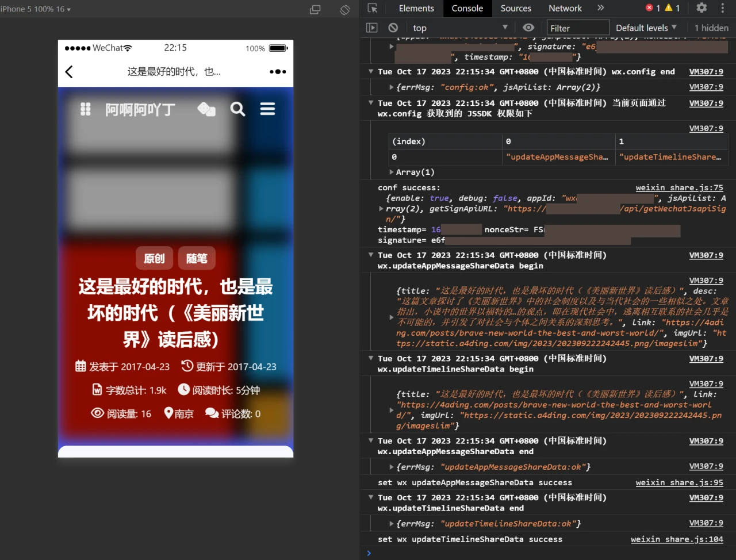Viewport: 736px width, 560px height.
Task: Tap the hamburger menu on the article page
Action: [267, 108]
